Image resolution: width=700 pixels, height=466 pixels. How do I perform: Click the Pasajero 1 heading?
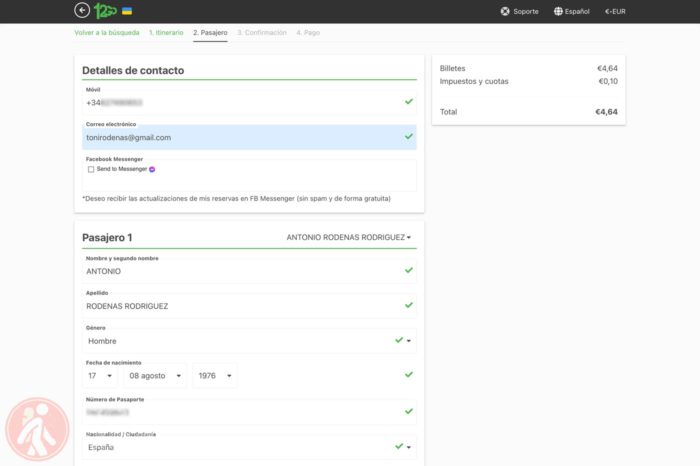(x=107, y=237)
